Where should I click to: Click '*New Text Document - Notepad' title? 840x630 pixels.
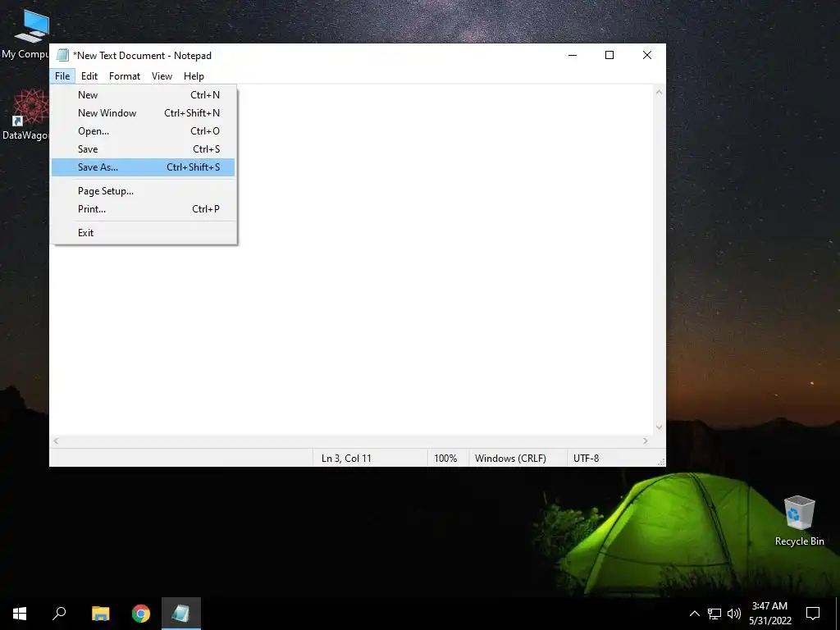click(x=142, y=56)
